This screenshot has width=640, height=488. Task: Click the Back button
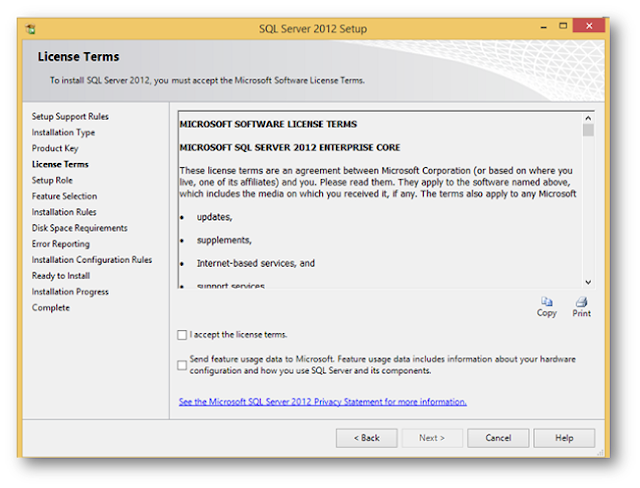(x=367, y=438)
